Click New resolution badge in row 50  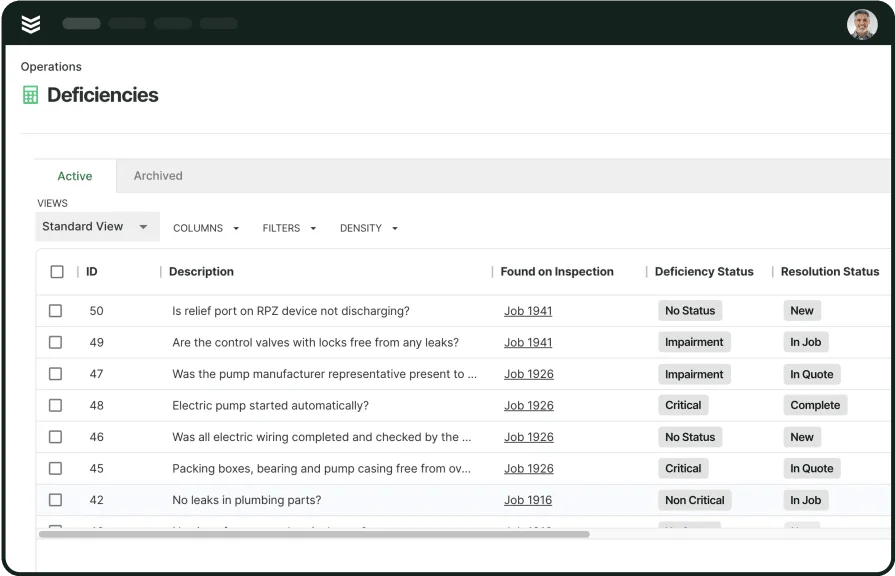pyautogui.click(x=802, y=311)
